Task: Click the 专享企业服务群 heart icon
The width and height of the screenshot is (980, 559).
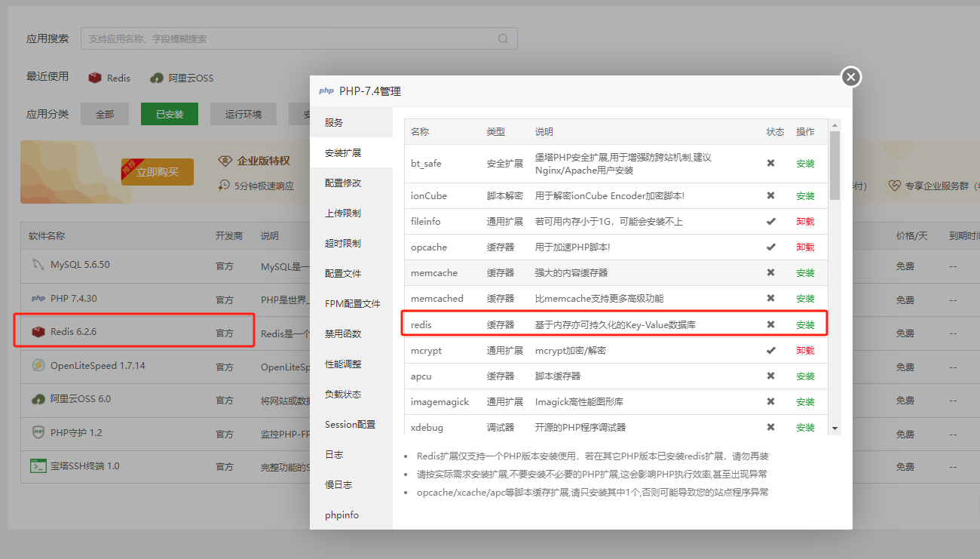Action: pos(895,185)
